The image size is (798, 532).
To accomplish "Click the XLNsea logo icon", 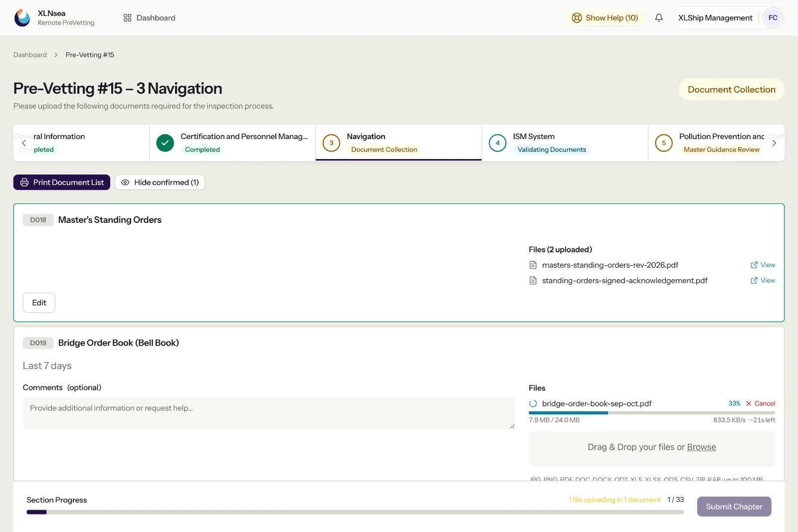I will [22, 18].
